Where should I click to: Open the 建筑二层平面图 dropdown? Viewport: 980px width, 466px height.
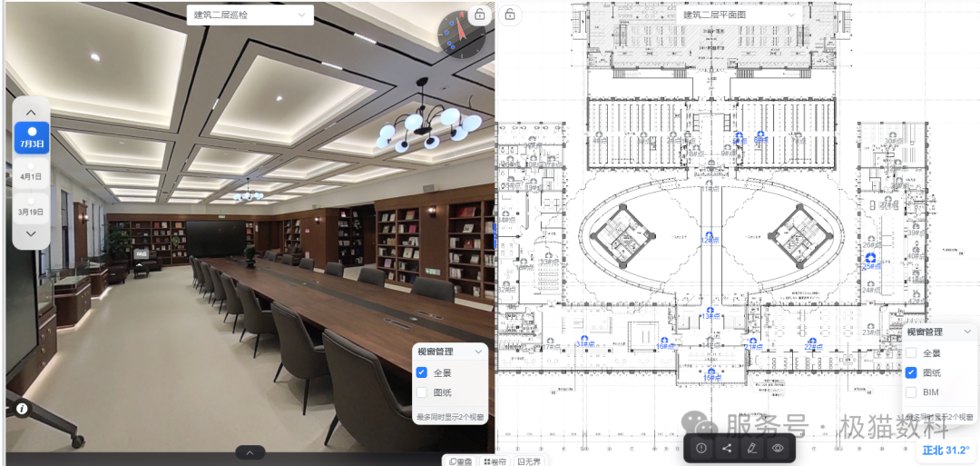tap(739, 15)
